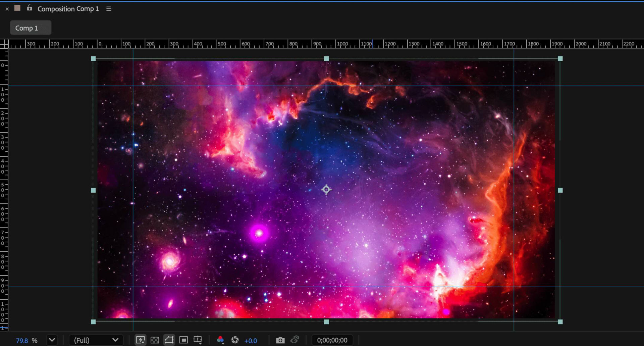The image size is (644, 346).
Task: Enable the Region of Interest icon
Action: click(183, 340)
